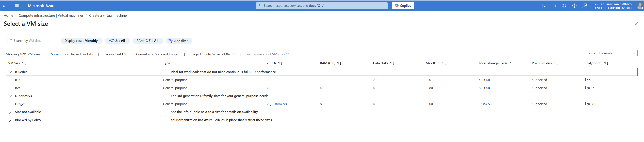Collapse the D-Series v3 group
This screenshot has height=142, width=644.
[10, 96]
